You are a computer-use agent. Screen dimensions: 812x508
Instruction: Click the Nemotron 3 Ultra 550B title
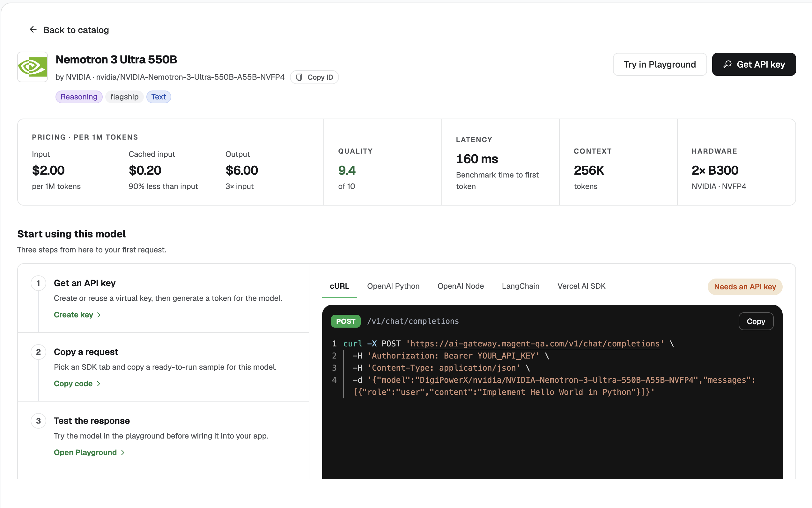pyautogui.click(x=116, y=60)
